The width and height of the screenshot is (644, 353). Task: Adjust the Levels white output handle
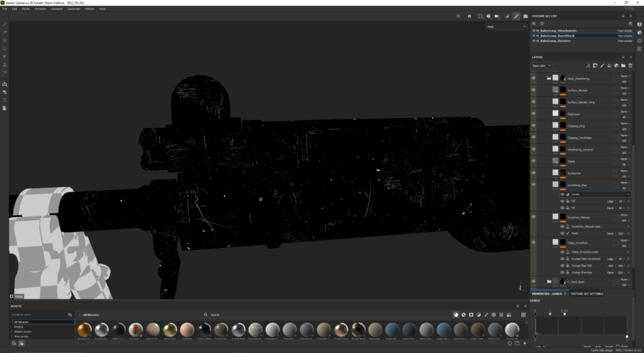[x=627, y=337]
